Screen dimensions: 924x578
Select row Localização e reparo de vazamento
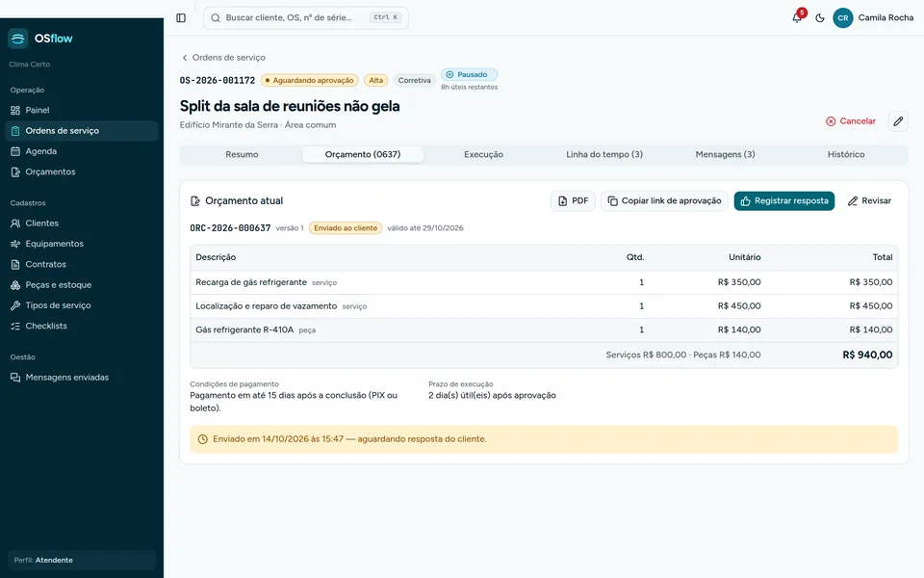coord(543,306)
